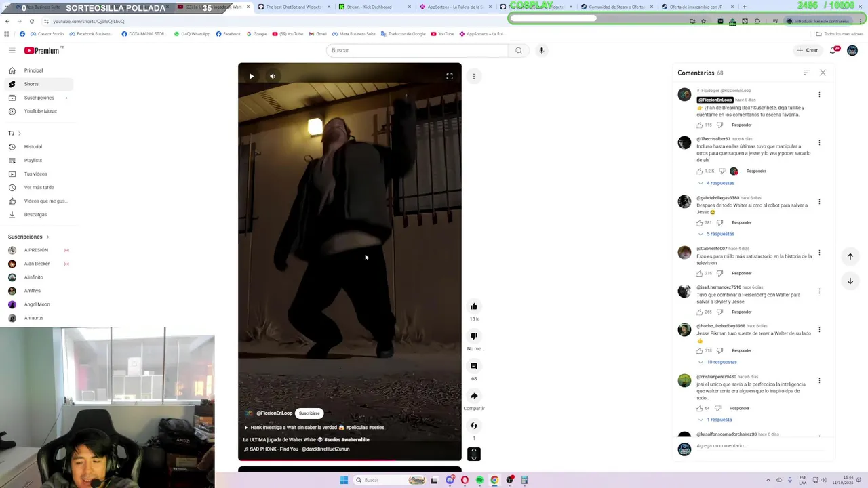The width and height of the screenshot is (868, 488).
Task: Like the Short with 18 k likes
Action: point(474,306)
